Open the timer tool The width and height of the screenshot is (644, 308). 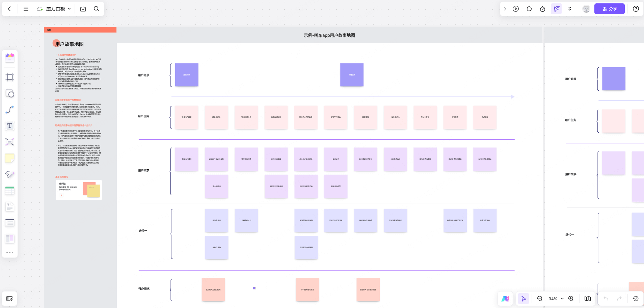click(x=542, y=9)
